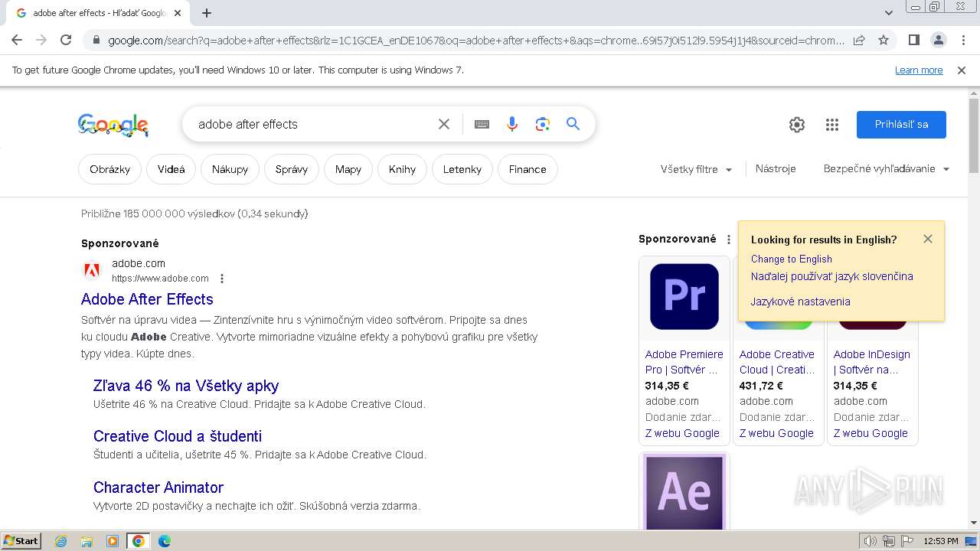This screenshot has width=980, height=551.
Task: Open a new browser tab
Action: (x=207, y=13)
